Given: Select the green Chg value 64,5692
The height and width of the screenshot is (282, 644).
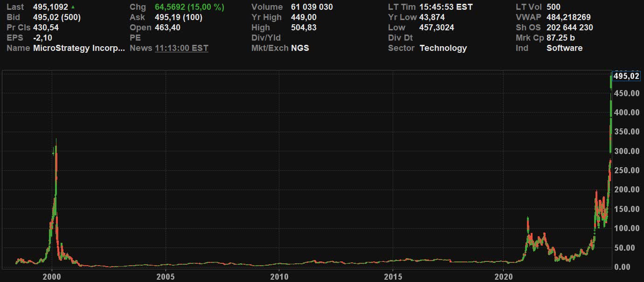Looking at the screenshot, I should [x=169, y=7].
